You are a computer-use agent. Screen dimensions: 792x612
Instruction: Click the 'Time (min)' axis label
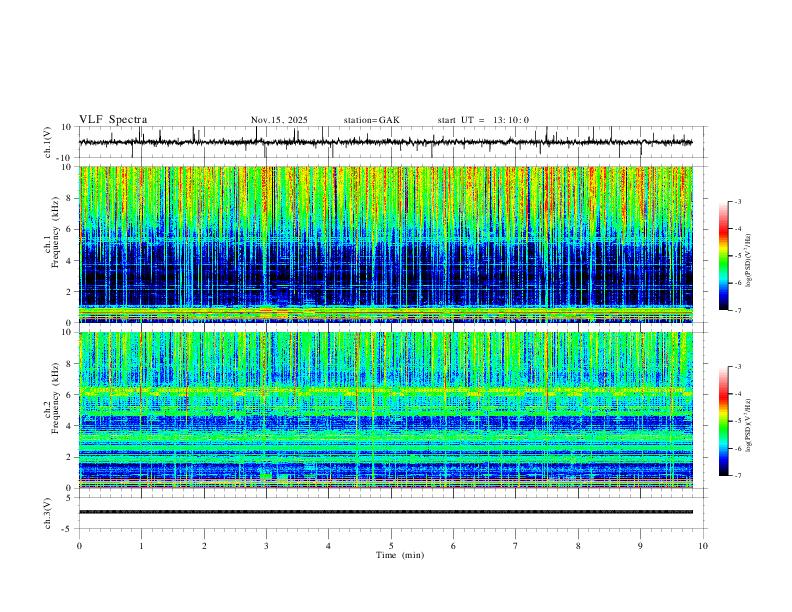(400, 555)
